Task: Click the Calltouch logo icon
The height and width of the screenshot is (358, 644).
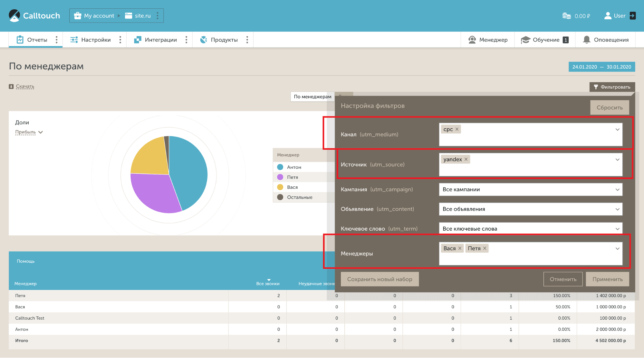Action: (x=14, y=15)
